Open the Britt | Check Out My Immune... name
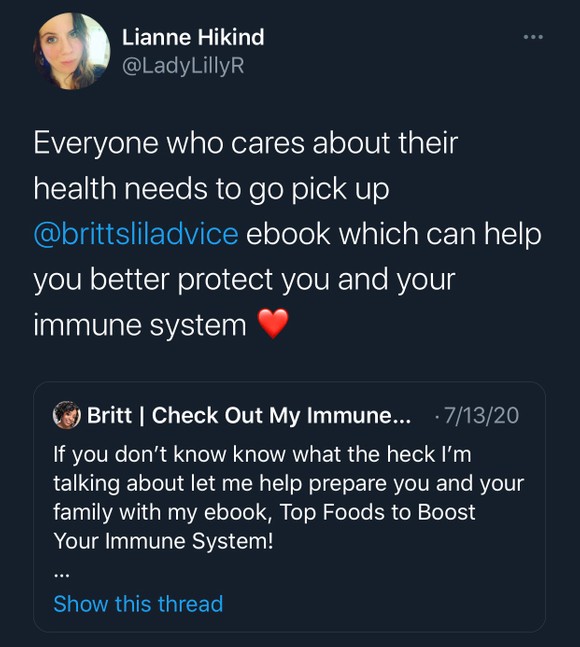580x647 pixels. click(x=249, y=415)
